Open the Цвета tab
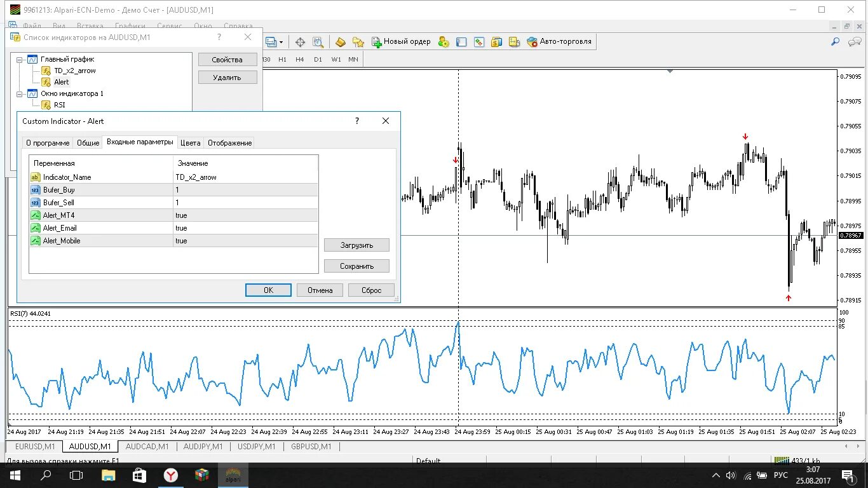Image resolution: width=868 pixels, height=488 pixels. pyautogui.click(x=191, y=143)
